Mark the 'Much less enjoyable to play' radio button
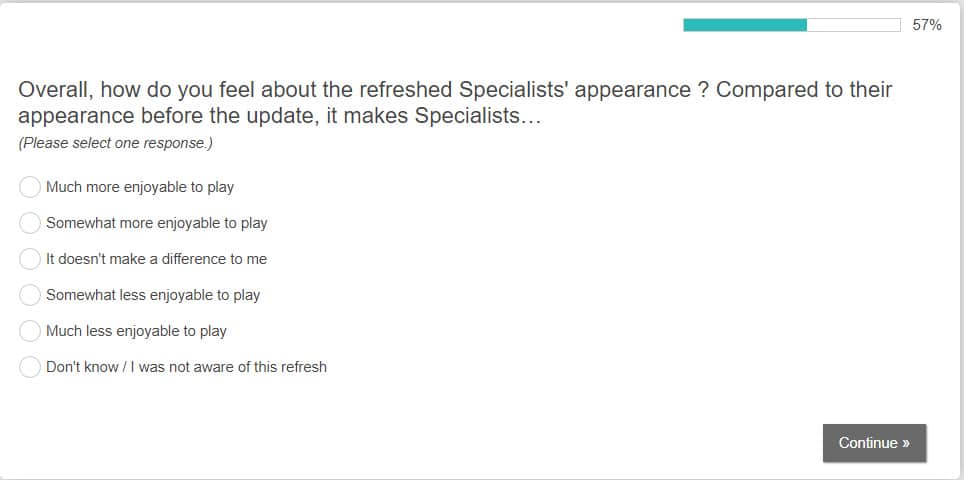 30,331
